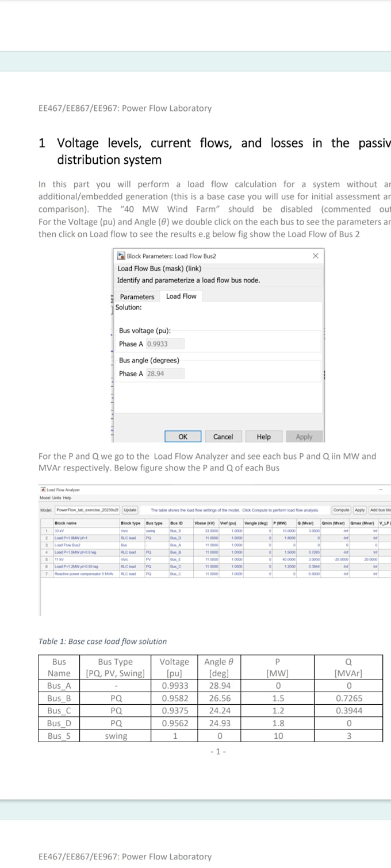Click the Bus_D cell in Table 1
This screenshot has height=868, width=391.
(x=59, y=723)
